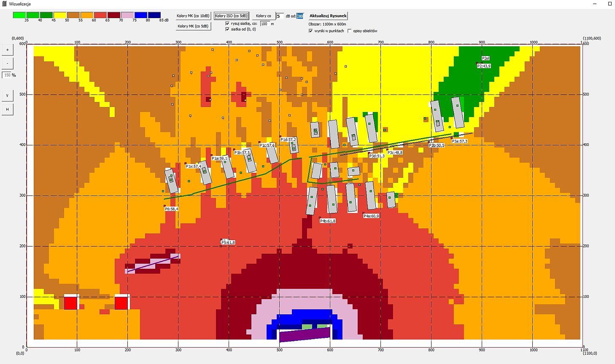The image size is (615, 364).
Task: Click the pink 70 dB legend swatch
Action: (127, 15)
